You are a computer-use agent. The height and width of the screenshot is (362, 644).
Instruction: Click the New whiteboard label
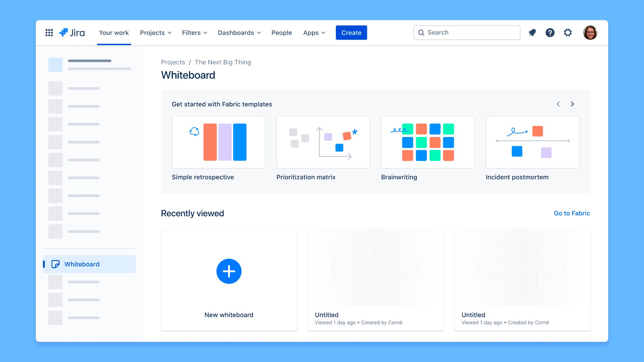pyautogui.click(x=229, y=315)
